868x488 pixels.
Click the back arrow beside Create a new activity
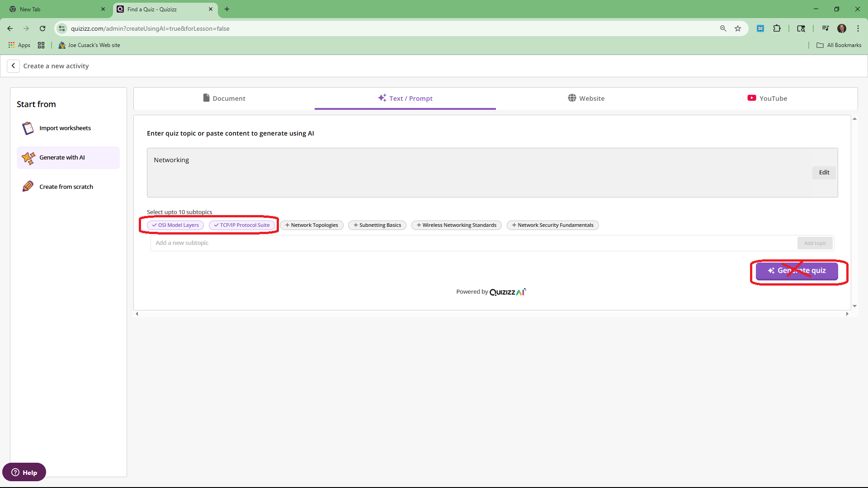13,66
